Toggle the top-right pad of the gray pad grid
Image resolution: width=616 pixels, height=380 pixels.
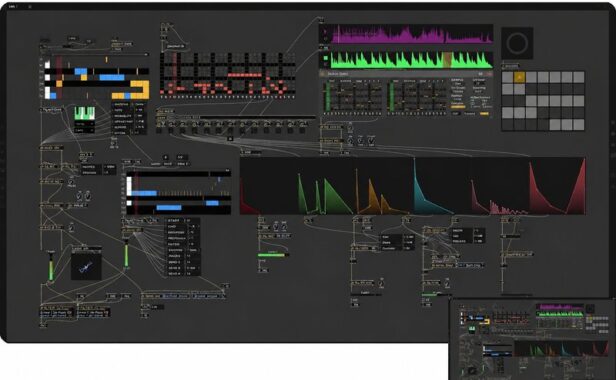click(579, 77)
